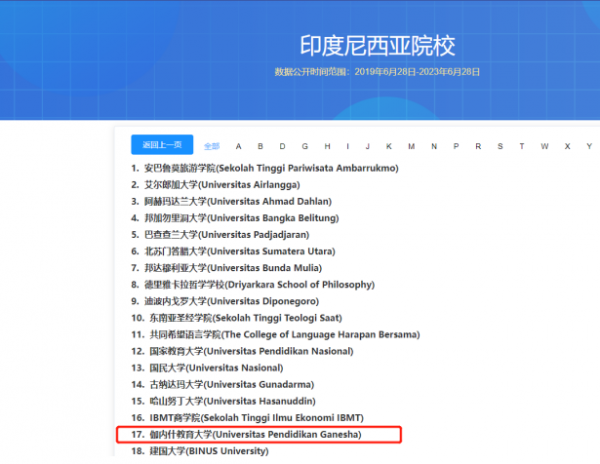Image resolution: width=600 pixels, height=464 pixels.
Task: Filter universities by letter S
Action: [x=499, y=146]
